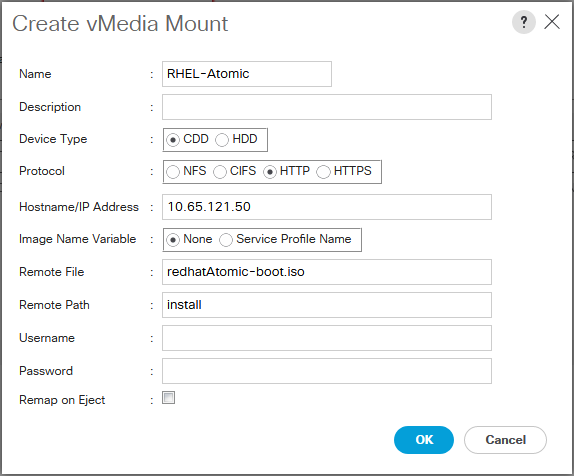Click the 'Image Name Variable' label
The height and width of the screenshot is (476, 574).
(x=78, y=239)
